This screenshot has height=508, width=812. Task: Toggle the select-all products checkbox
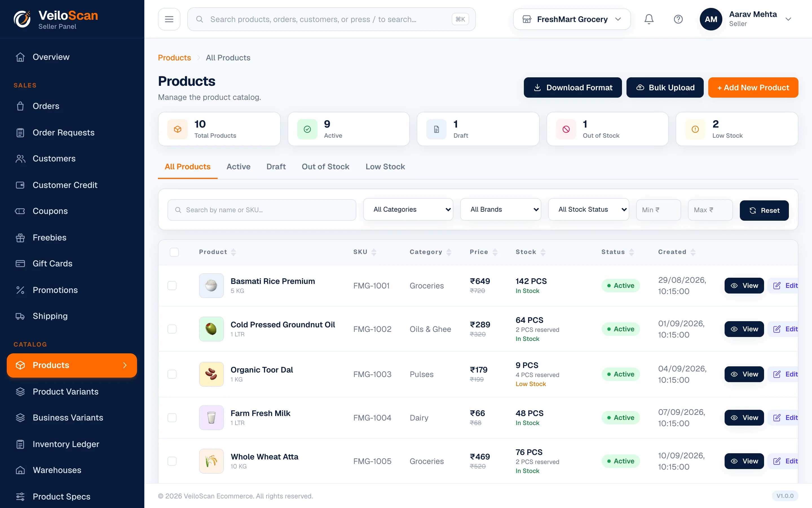click(x=174, y=252)
